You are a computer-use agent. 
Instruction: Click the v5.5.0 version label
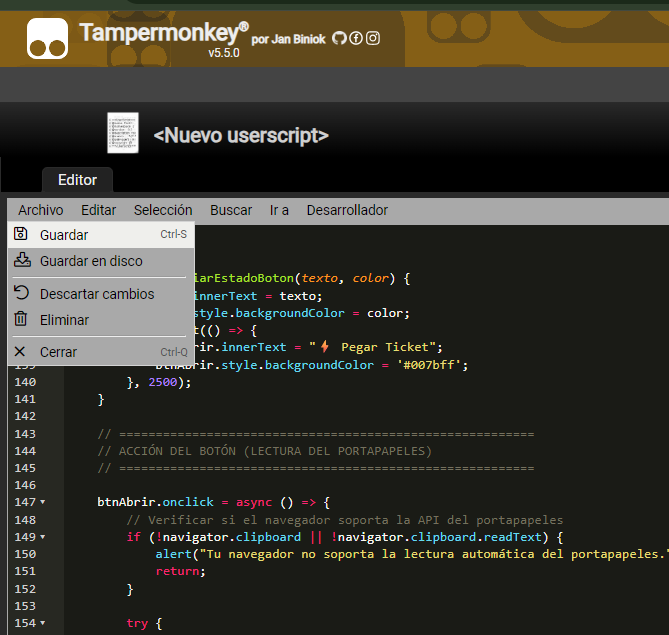point(224,53)
